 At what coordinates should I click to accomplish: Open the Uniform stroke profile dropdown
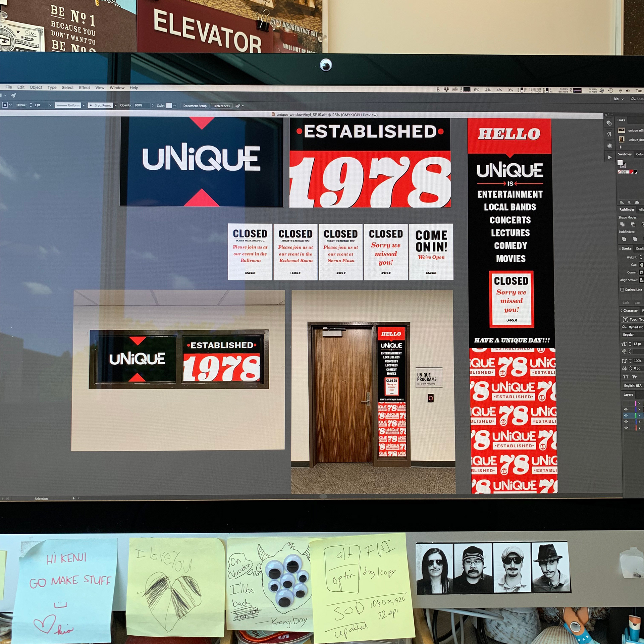click(84, 105)
